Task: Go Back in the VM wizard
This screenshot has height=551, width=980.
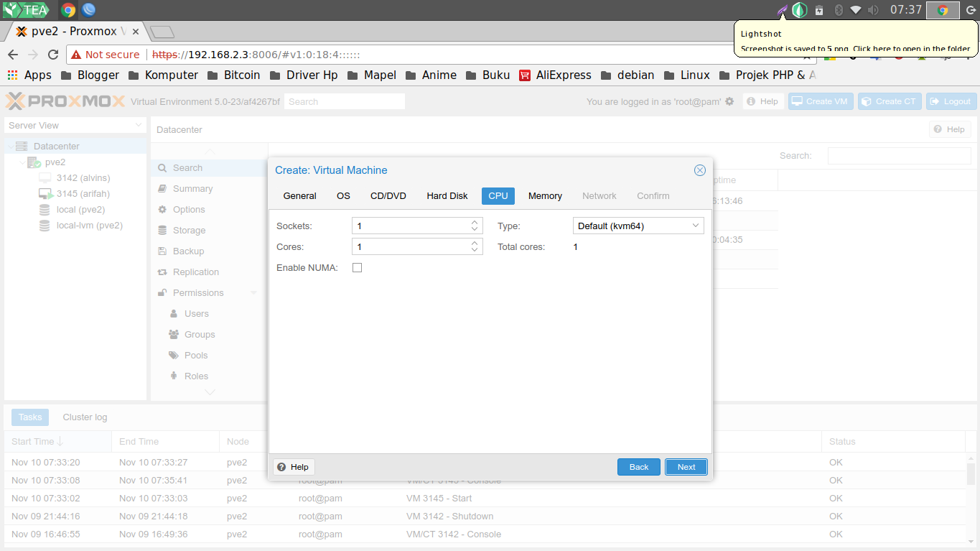Action: 639,467
